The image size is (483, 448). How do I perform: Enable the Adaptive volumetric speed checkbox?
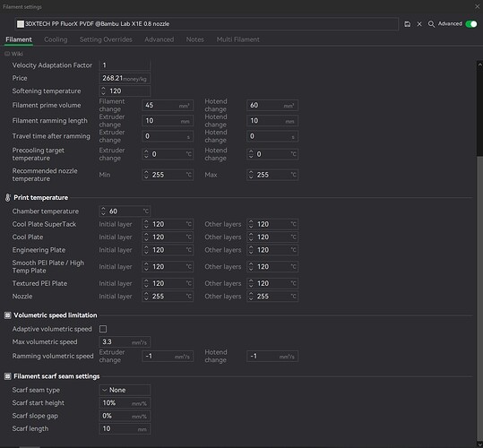point(103,329)
